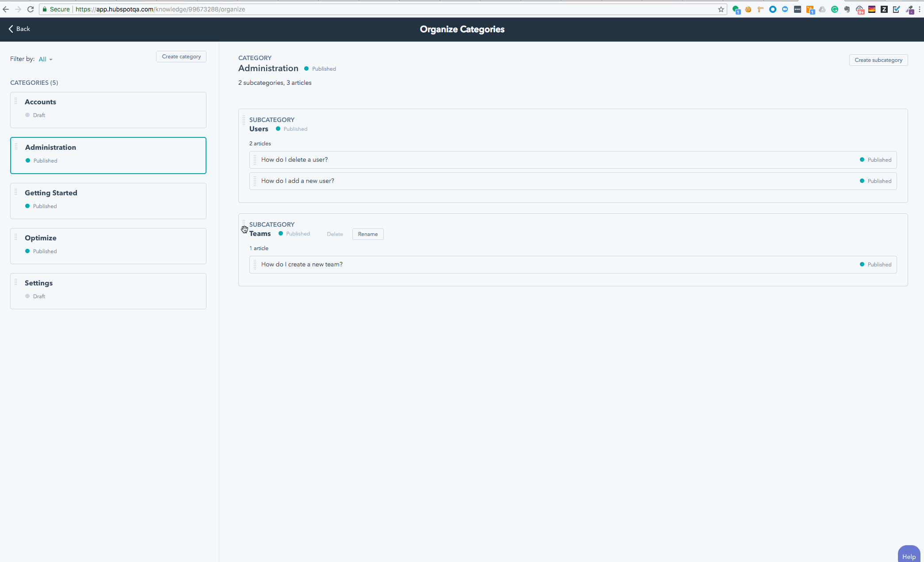Image resolution: width=924 pixels, height=562 pixels.
Task: Click Delete next to Teams subcategory
Action: pos(335,234)
